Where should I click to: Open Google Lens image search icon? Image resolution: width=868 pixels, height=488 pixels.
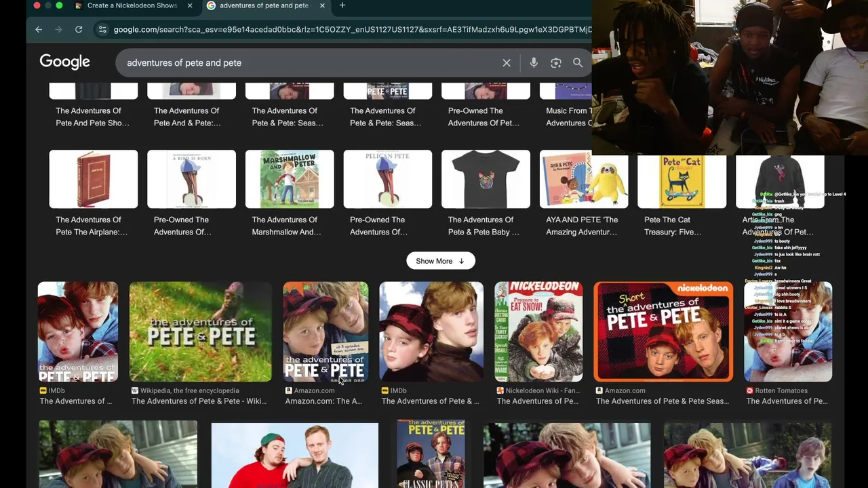(x=556, y=62)
